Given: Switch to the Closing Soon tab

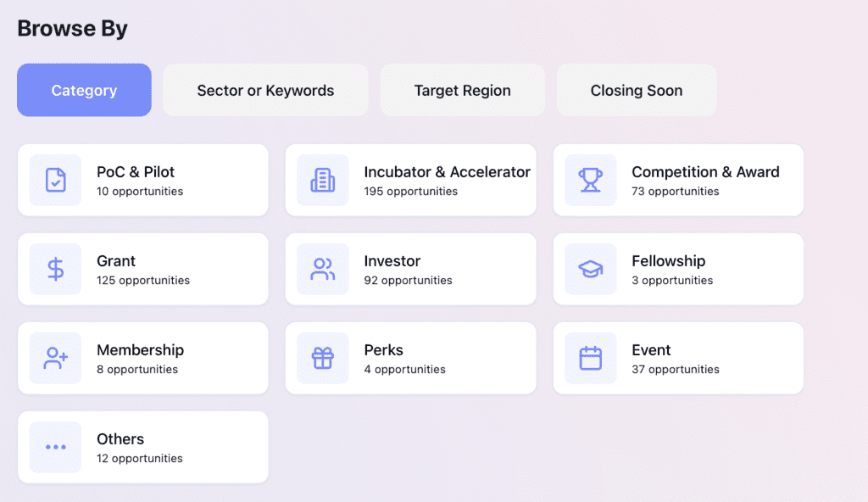Looking at the screenshot, I should click(x=636, y=90).
